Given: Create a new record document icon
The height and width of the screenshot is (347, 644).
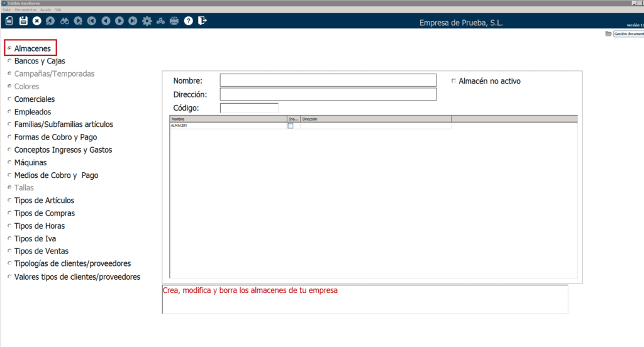Looking at the screenshot, I should coord(9,21).
